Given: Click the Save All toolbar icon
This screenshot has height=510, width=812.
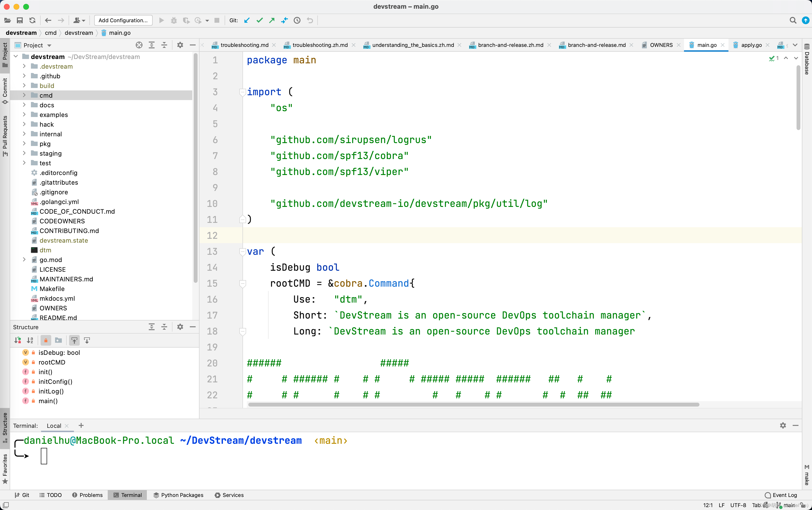Looking at the screenshot, I should coord(20,20).
